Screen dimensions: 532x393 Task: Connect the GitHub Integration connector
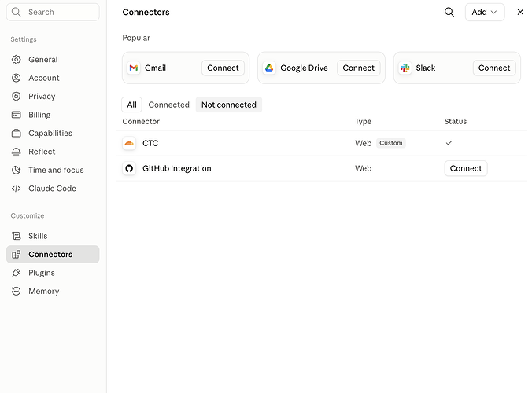tap(466, 168)
